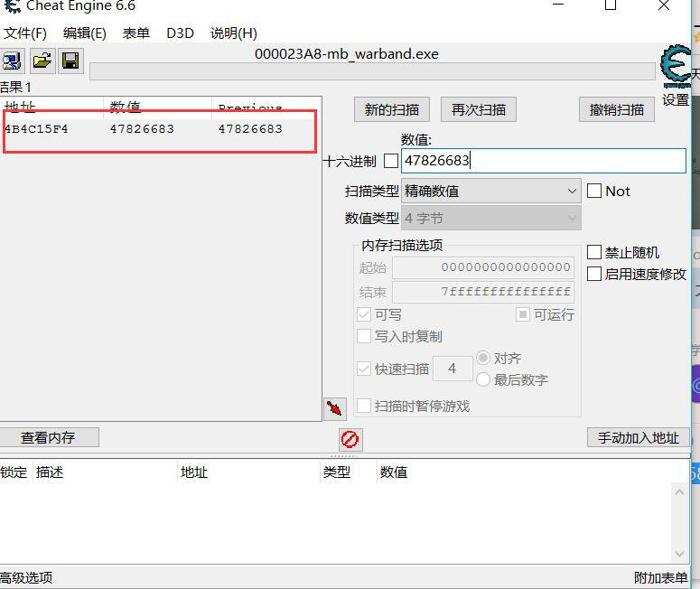The height and width of the screenshot is (589, 700).
Task: Open the 文件(F) menu
Action: 25,33
